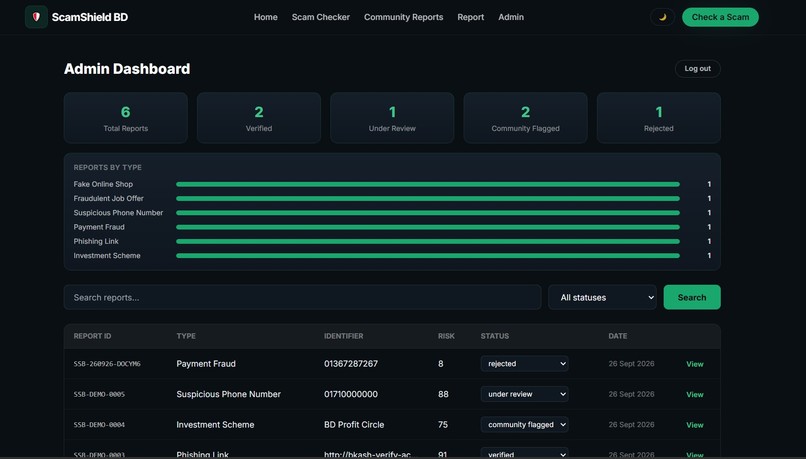Click the Suspicious Phone Number label in chart
The width and height of the screenshot is (806, 459).
(x=118, y=213)
